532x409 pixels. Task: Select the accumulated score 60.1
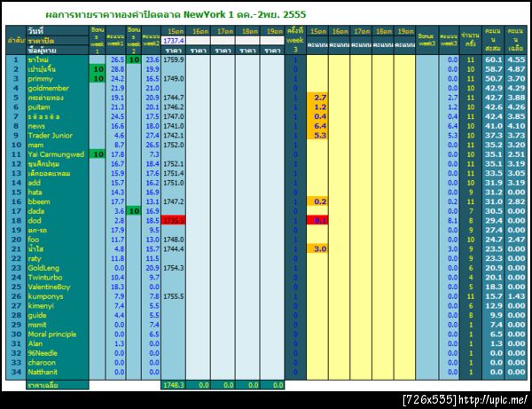[493, 59]
